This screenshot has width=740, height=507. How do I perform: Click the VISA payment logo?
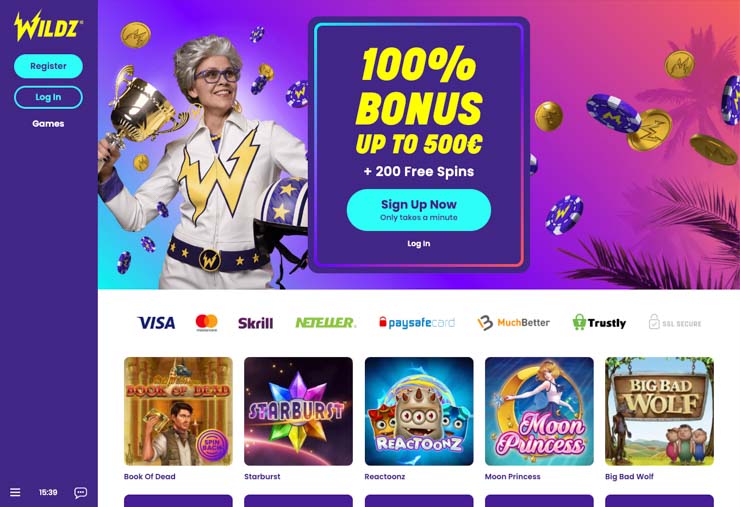pyautogui.click(x=156, y=323)
